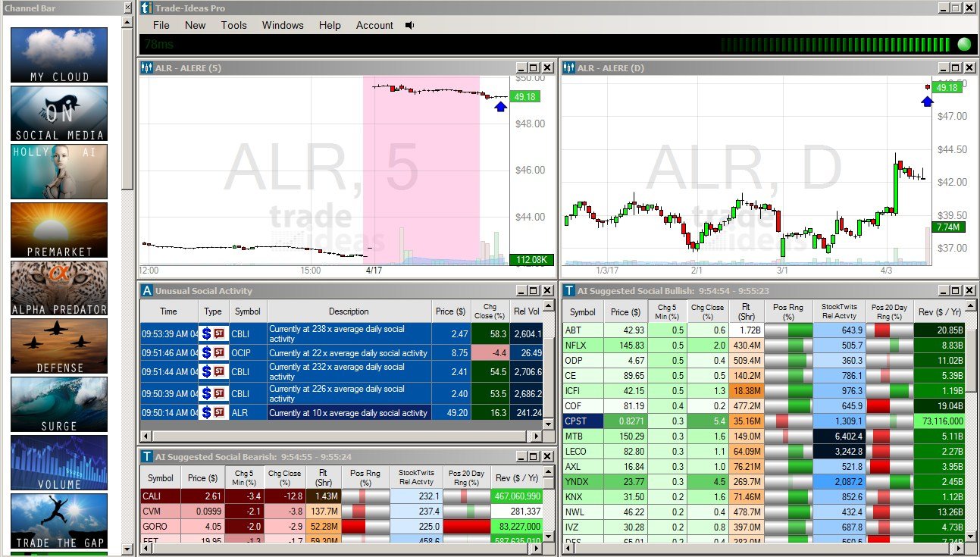980x557 pixels.
Task: Click the dollar icon in the ALR alert row
Action: click(207, 413)
